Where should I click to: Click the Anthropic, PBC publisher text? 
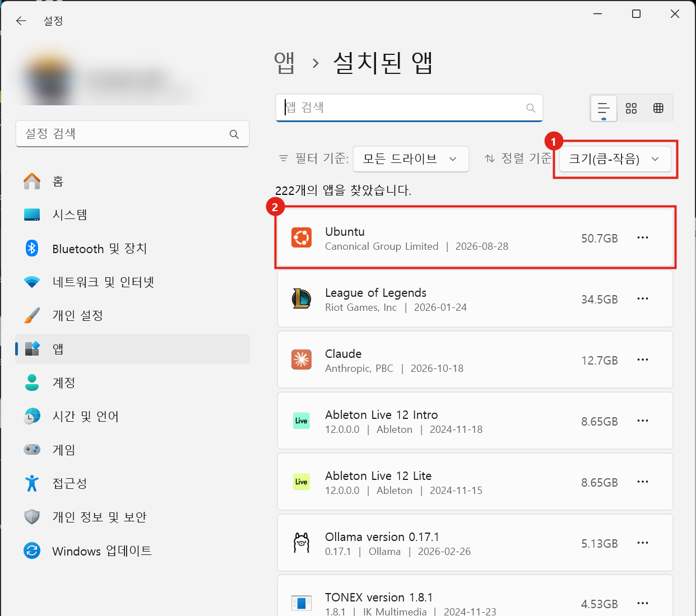pyautogui.click(x=359, y=368)
